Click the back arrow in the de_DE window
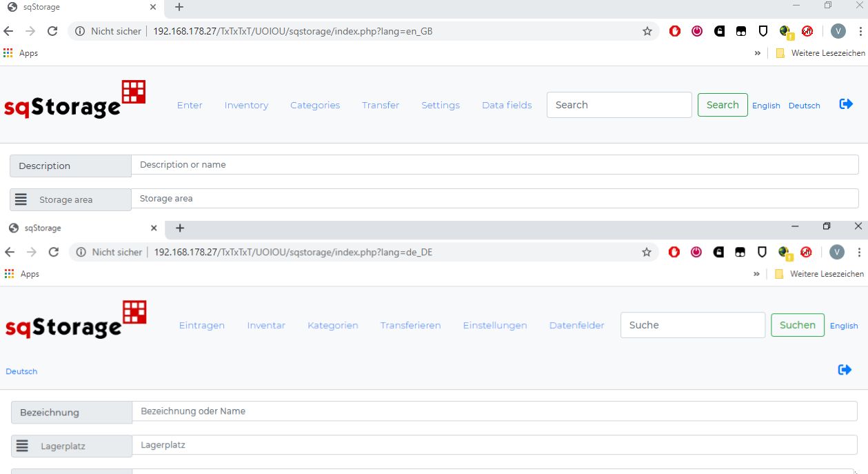The height and width of the screenshot is (474, 868). (10, 253)
